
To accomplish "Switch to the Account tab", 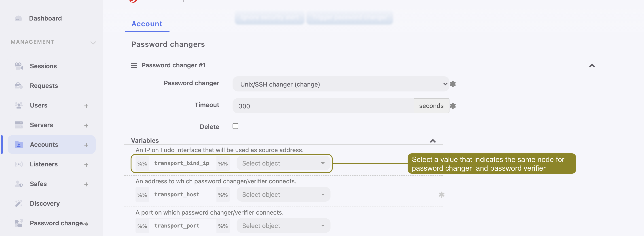I will click(x=147, y=24).
